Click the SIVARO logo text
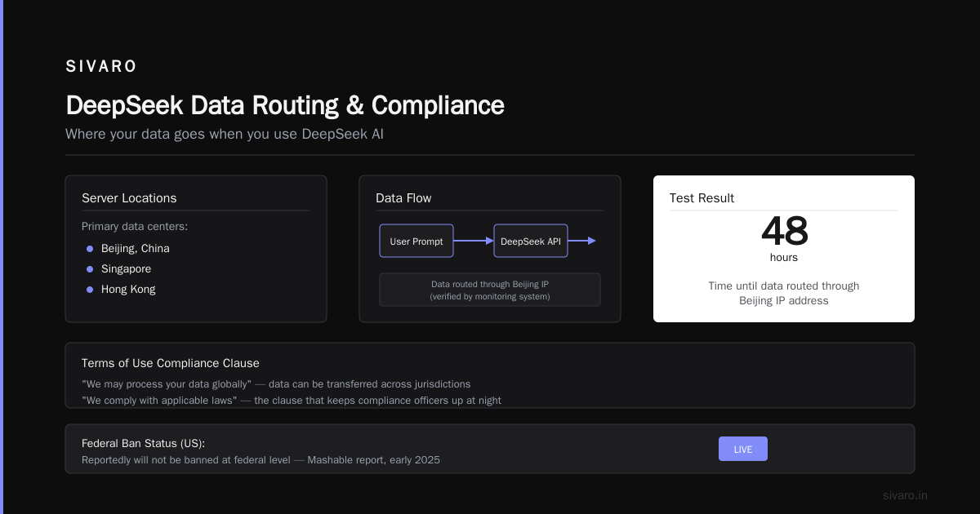The height and width of the screenshot is (514, 980). pos(101,66)
